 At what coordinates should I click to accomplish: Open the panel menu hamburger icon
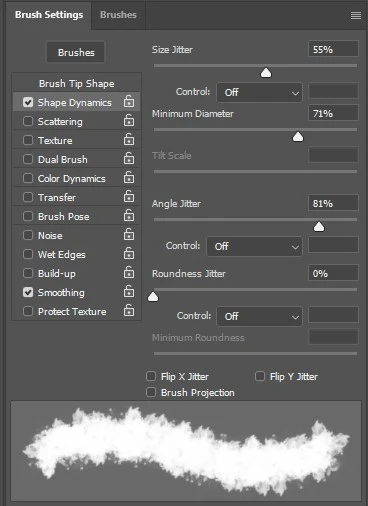[x=356, y=15]
